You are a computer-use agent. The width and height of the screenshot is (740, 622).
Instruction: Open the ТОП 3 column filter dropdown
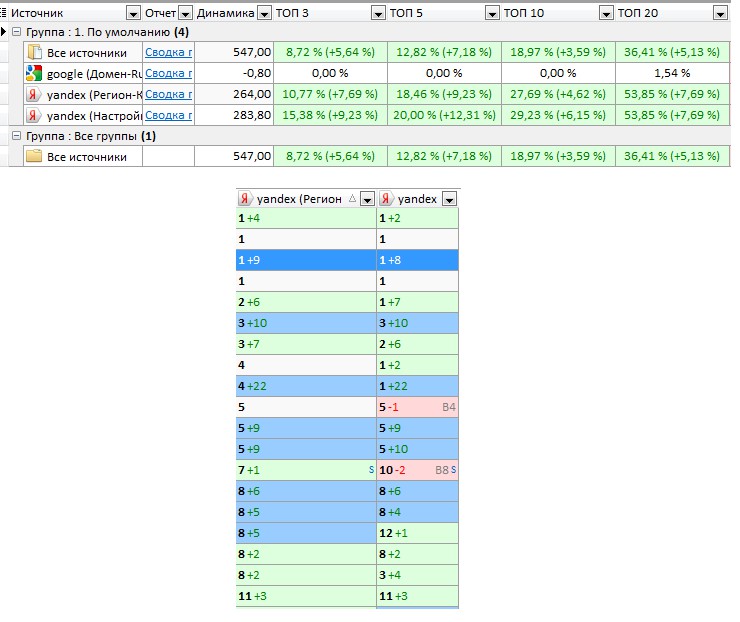pos(378,14)
